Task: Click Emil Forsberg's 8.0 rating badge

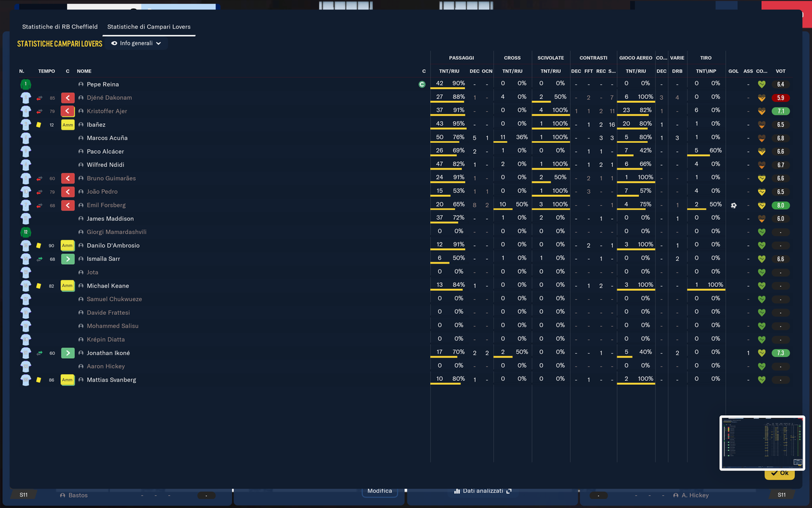Action: [x=780, y=205]
